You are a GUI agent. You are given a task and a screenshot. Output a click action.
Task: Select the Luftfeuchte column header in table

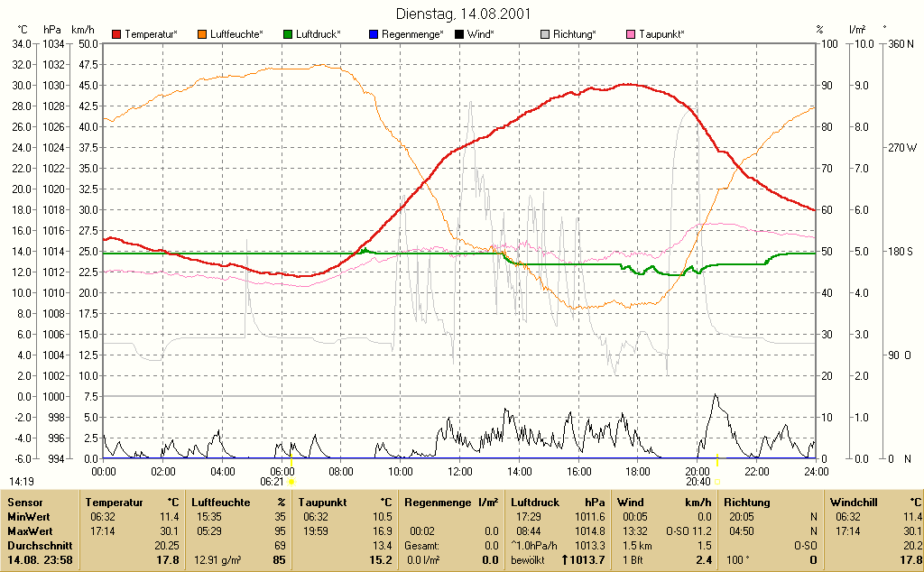tap(220, 503)
